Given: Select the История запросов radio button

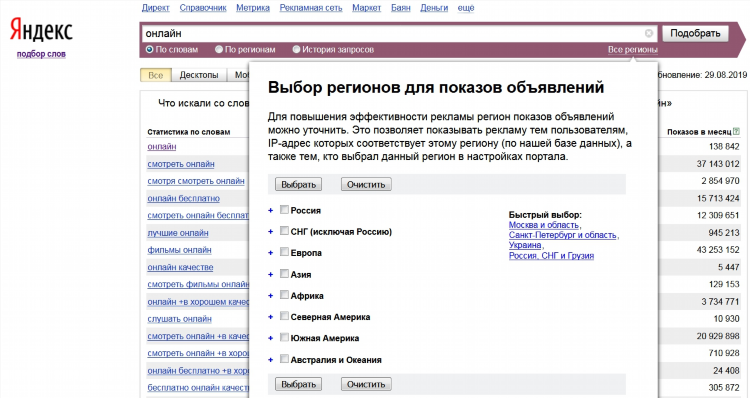Looking at the screenshot, I should pos(297,49).
